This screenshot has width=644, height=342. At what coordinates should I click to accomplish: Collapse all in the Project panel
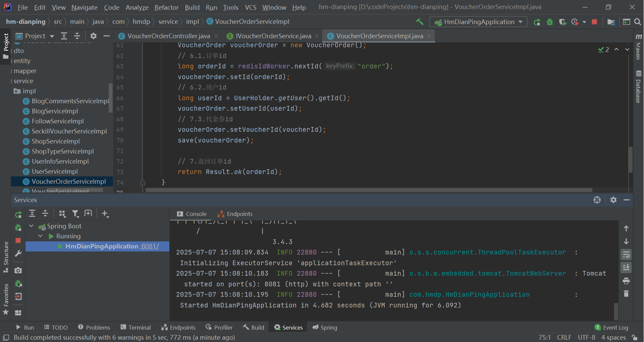click(x=77, y=36)
